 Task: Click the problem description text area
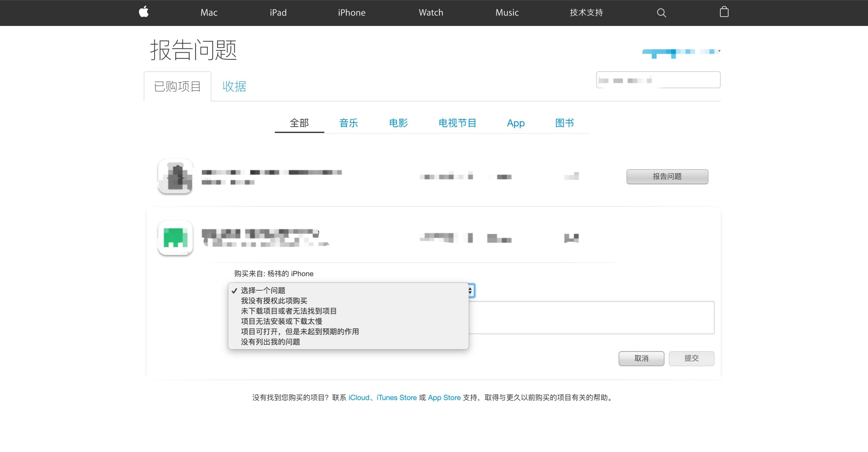click(591, 318)
